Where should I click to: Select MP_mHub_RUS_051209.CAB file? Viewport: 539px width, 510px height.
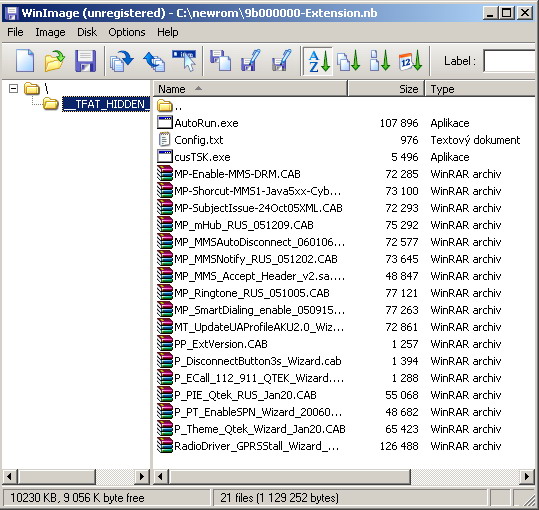point(244,225)
